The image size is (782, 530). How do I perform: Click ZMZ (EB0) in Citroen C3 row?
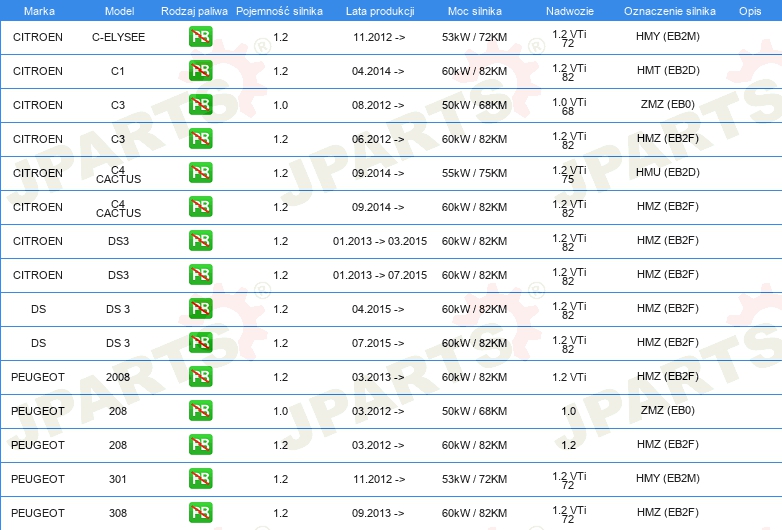[668, 104]
